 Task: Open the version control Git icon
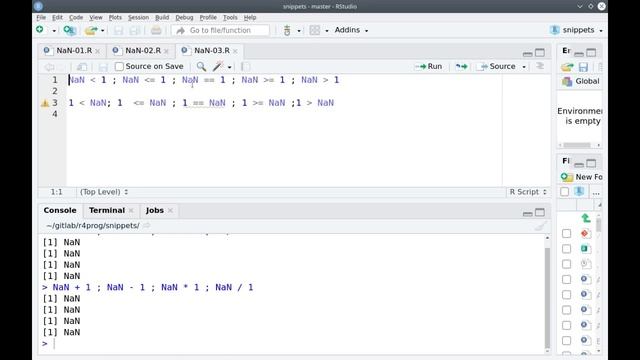pos(287,30)
